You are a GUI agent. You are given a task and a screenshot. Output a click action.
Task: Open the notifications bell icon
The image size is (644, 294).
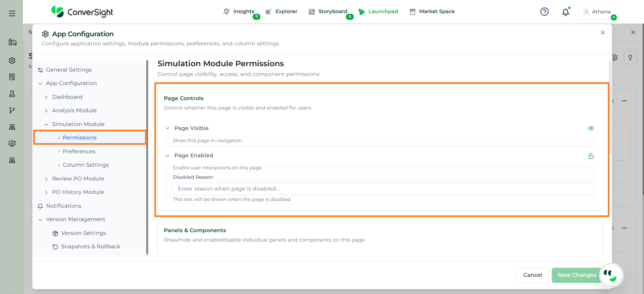(x=565, y=12)
